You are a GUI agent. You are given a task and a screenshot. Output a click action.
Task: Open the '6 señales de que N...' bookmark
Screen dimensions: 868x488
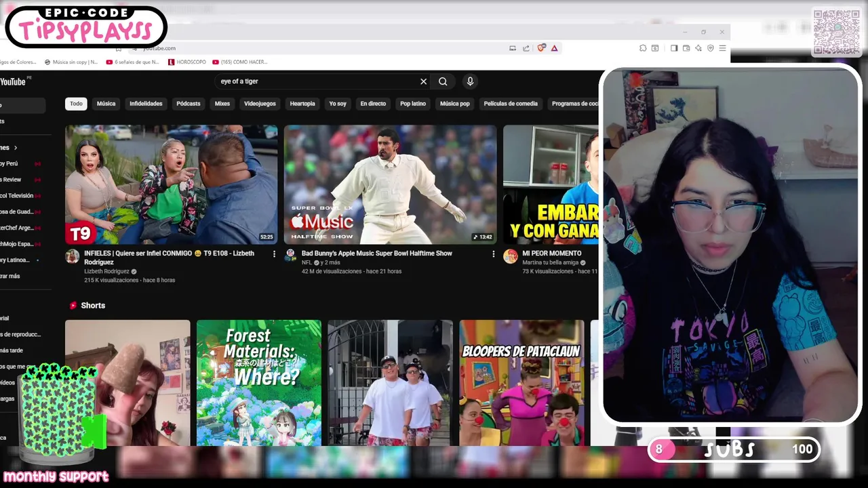click(133, 62)
